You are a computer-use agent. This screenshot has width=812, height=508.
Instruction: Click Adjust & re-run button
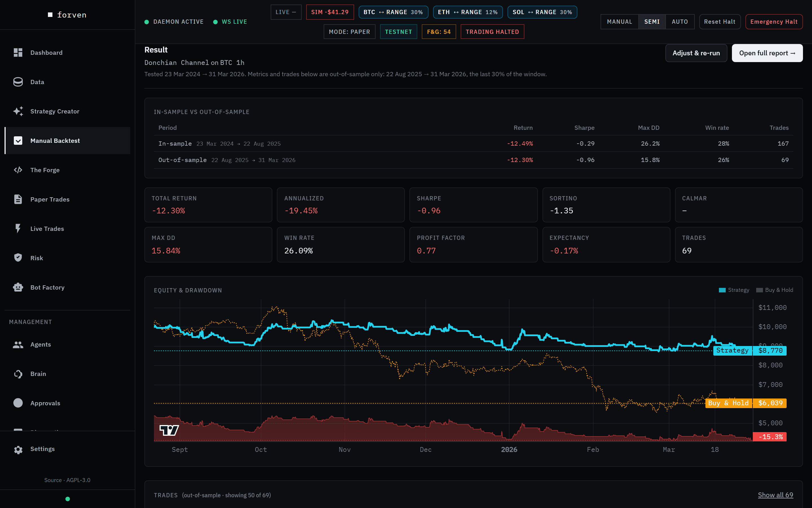696,53
